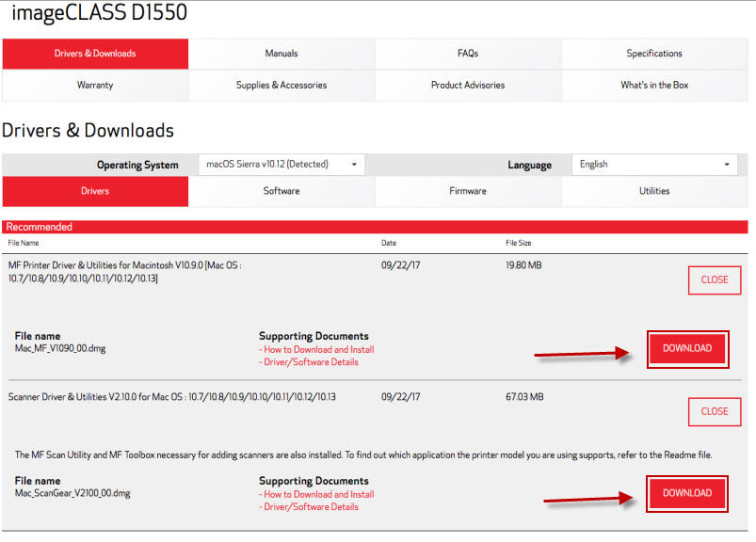View the Specifications tab
Viewport: 756px width, 542px height.
pos(654,54)
